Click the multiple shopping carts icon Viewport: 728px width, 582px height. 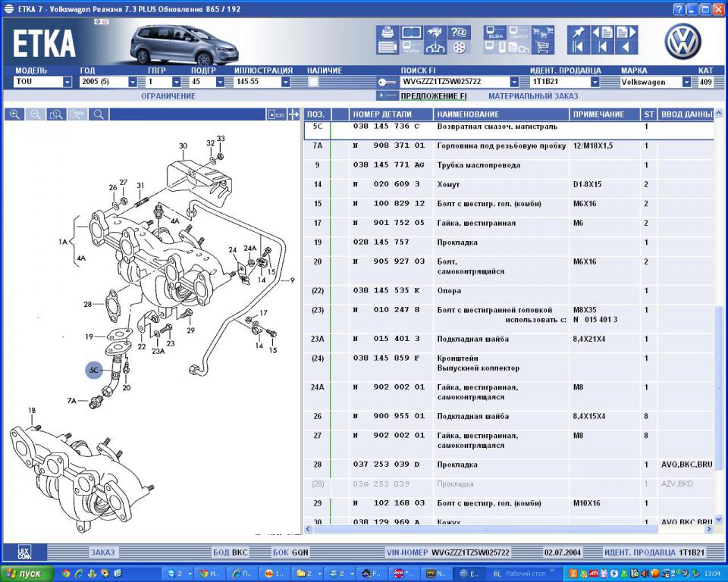point(542,32)
